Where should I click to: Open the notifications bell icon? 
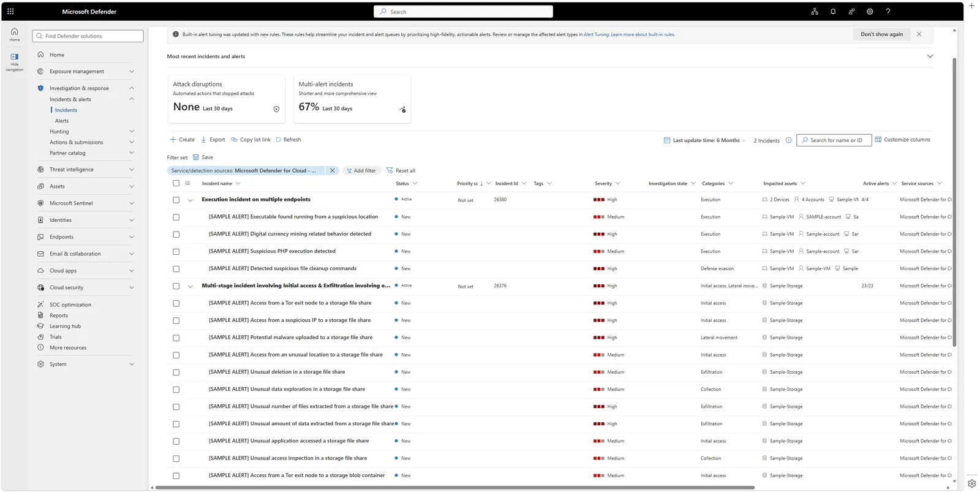tap(833, 12)
